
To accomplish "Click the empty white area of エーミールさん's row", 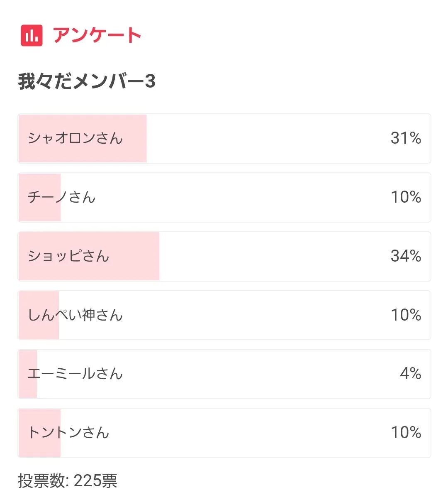I will (x=257, y=374).
